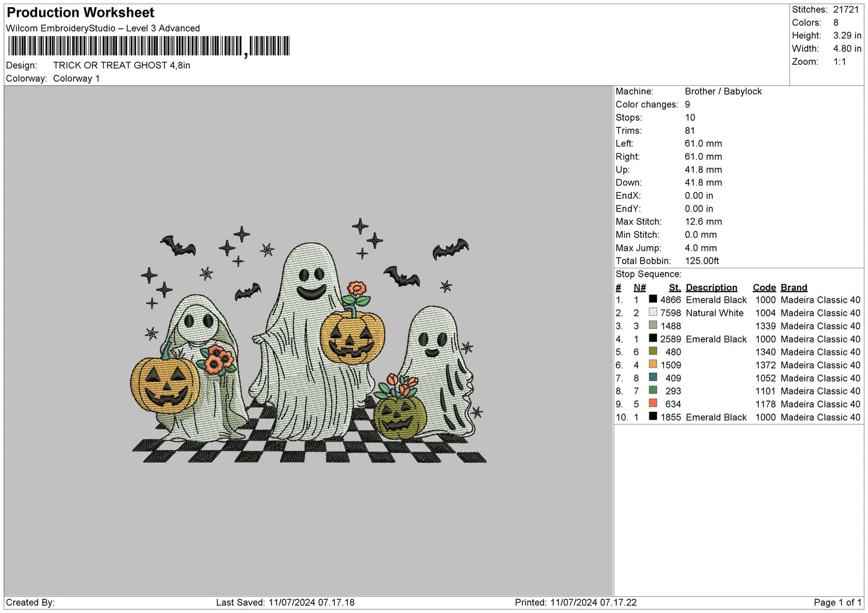This screenshot has height=613, width=868.
Task: Click the Left value 61.0 mm
Action: [703, 143]
